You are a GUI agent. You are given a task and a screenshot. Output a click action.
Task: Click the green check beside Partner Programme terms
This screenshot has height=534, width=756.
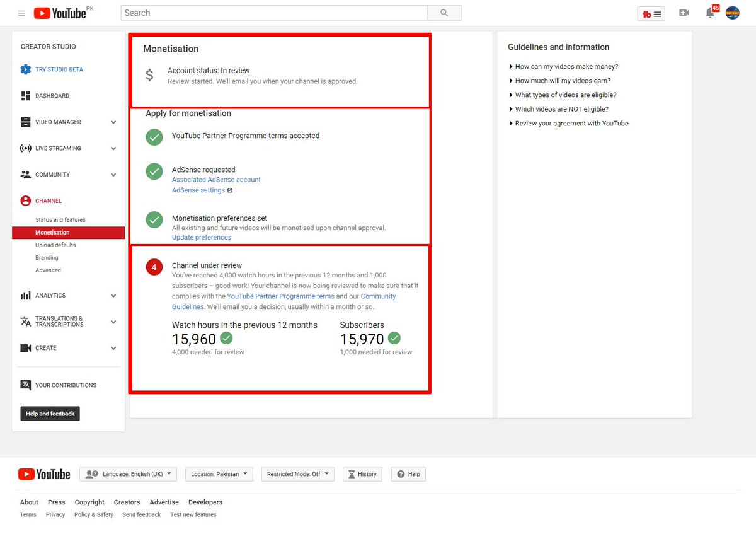pyautogui.click(x=154, y=137)
